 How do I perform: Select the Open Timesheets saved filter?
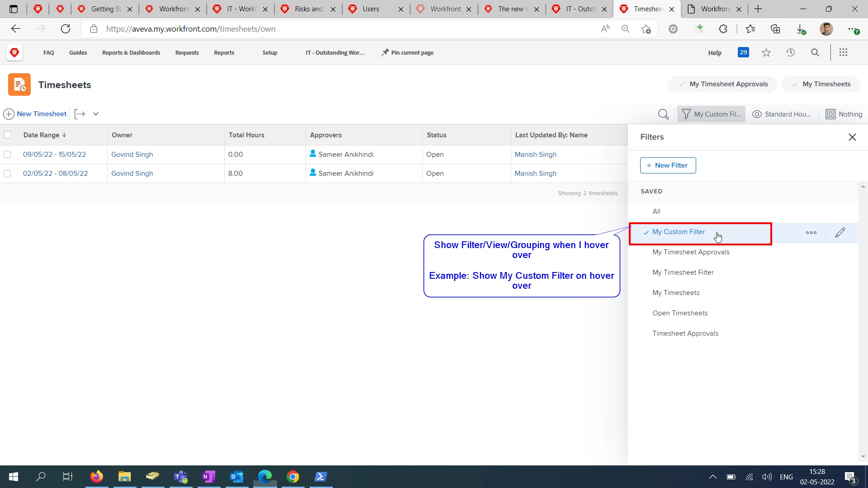coord(680,313)
